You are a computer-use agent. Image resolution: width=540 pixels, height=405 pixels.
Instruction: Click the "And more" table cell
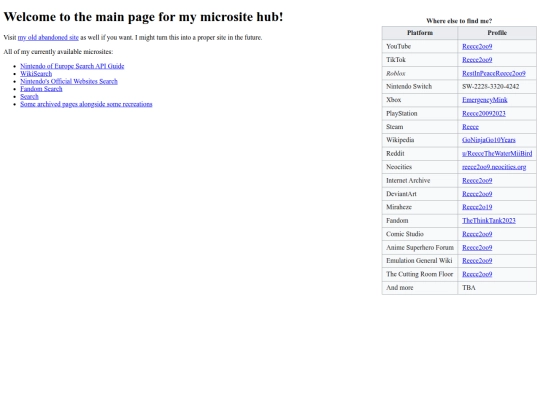coord(420,288)
